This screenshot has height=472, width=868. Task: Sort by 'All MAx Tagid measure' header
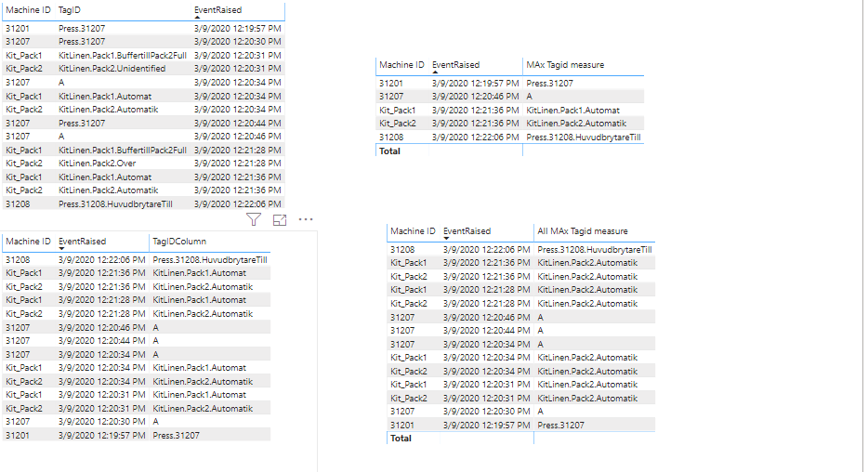[x=583, y=230]
